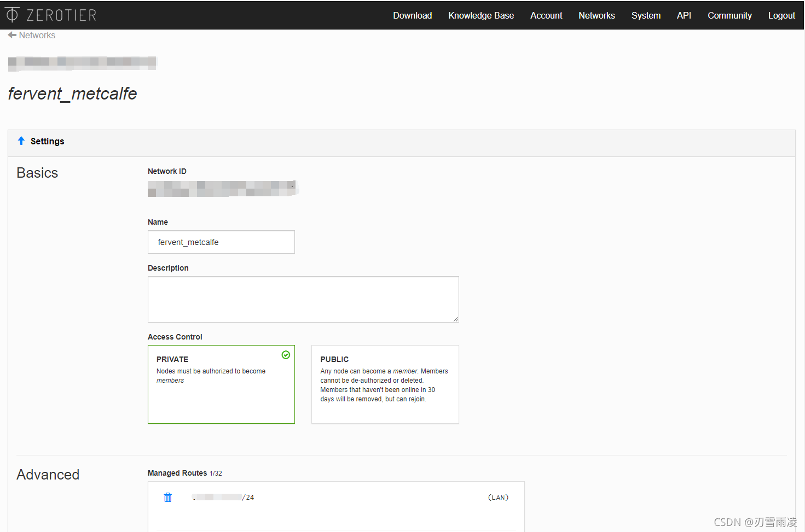The image size is (805, 532).
Task: Click the fervent_metcalfe network title
Action: 72,93
